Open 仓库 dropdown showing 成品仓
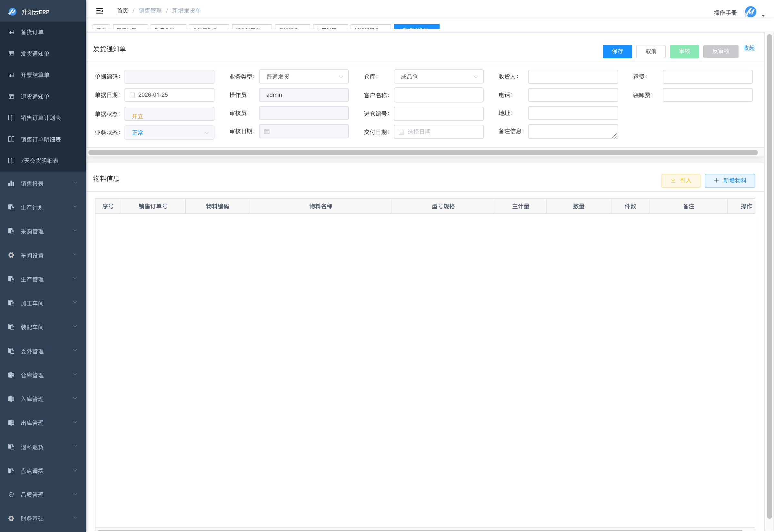 point(438,77)
